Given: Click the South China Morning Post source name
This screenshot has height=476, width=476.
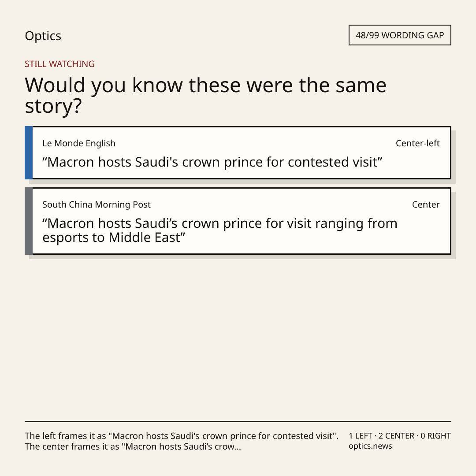Looking at the screenshot, I should coord(96,205).
